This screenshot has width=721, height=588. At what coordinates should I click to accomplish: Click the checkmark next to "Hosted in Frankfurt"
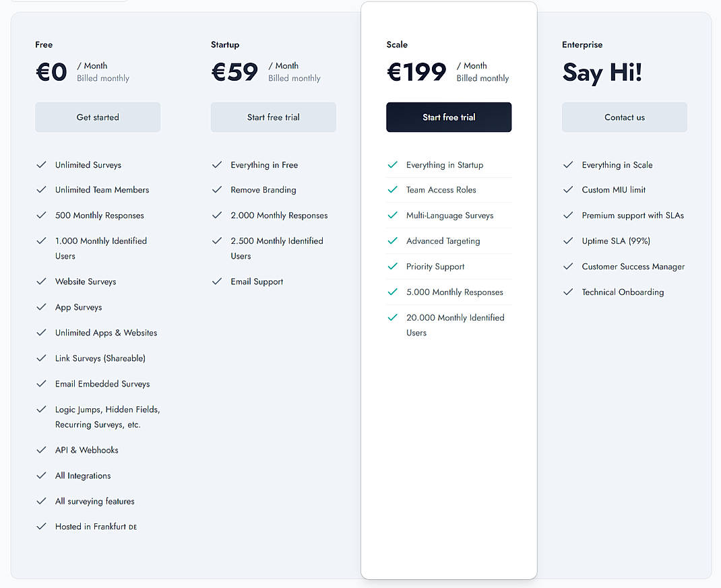point(41,527)
